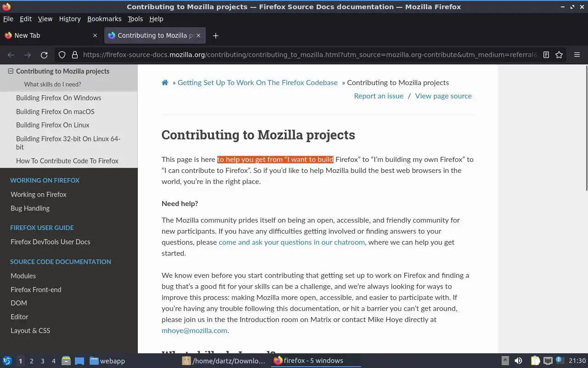The height and width of the screenshot is (368, 588).
Task: Open What skills do I need? in sidebar
Action: point(52,85)
